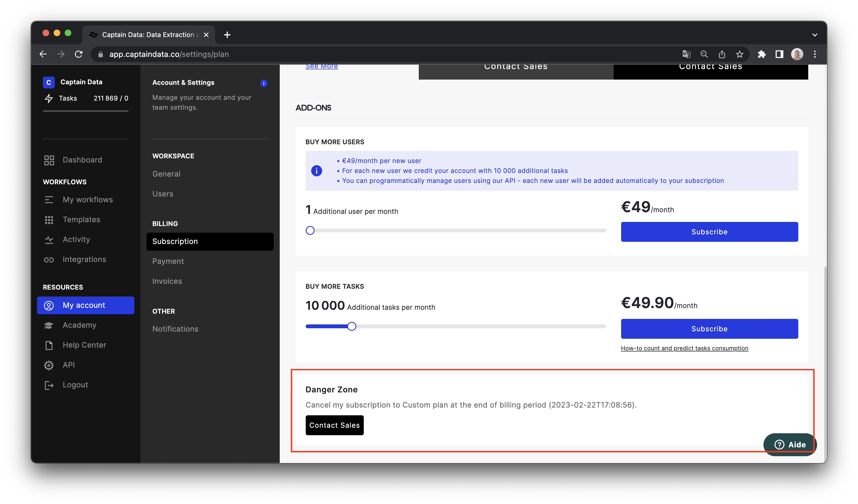Open How-to count and predict tasks link
Screen dimensions: 858x504
pyautogui.click(x=684, y=348)
